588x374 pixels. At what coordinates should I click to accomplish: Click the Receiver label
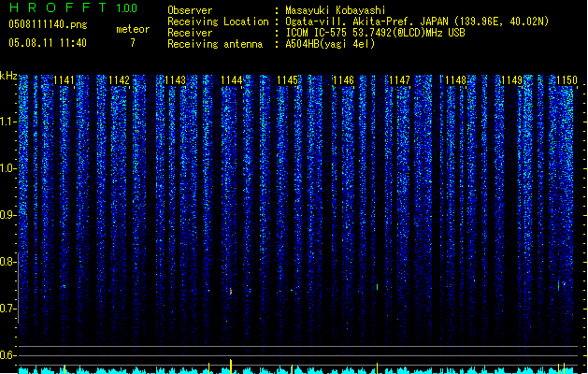190,33
